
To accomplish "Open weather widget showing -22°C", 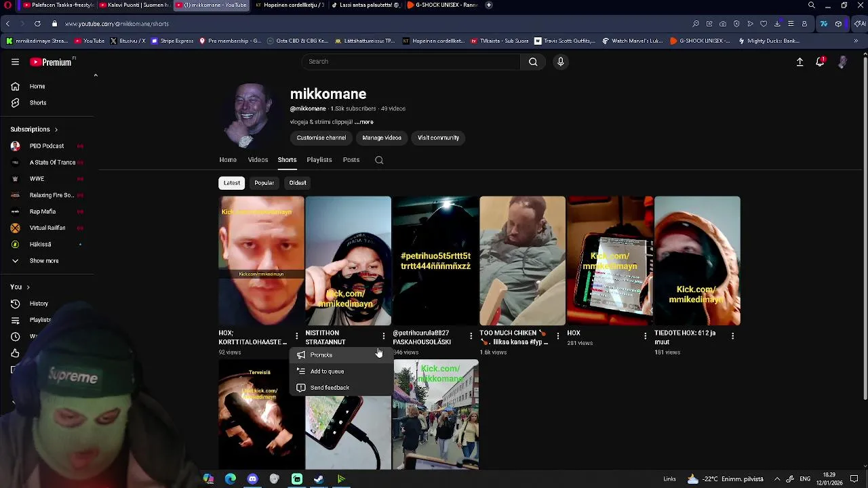I will [x=724, y=479].
